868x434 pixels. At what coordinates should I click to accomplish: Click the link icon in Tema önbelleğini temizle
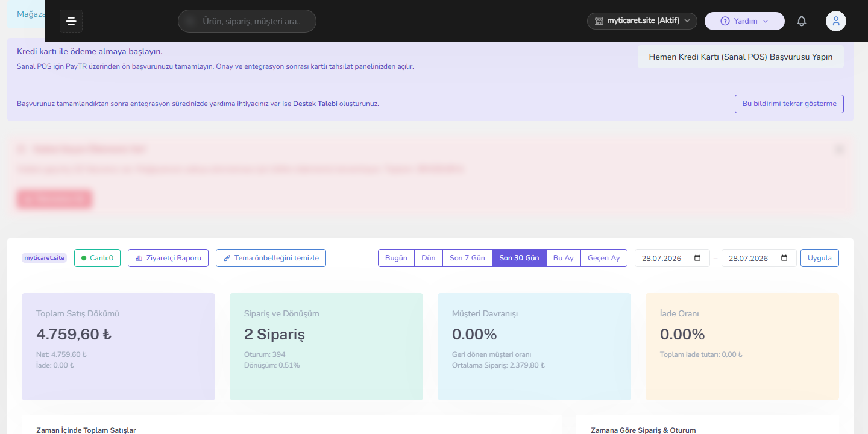tap(227, 258)
